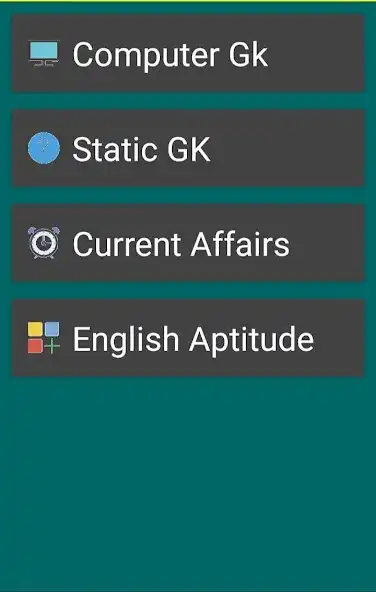Click the colored squares English Aptitude icon
This screenshot has height=592, width=376.
pyautogui.click(x=44, y=338)
